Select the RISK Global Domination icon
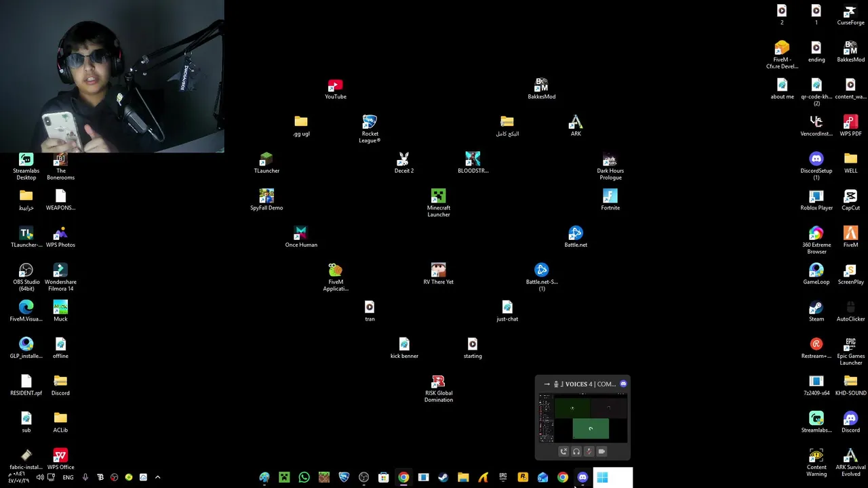This screenshot has width=868, height=488. click(x=438, y=388)
